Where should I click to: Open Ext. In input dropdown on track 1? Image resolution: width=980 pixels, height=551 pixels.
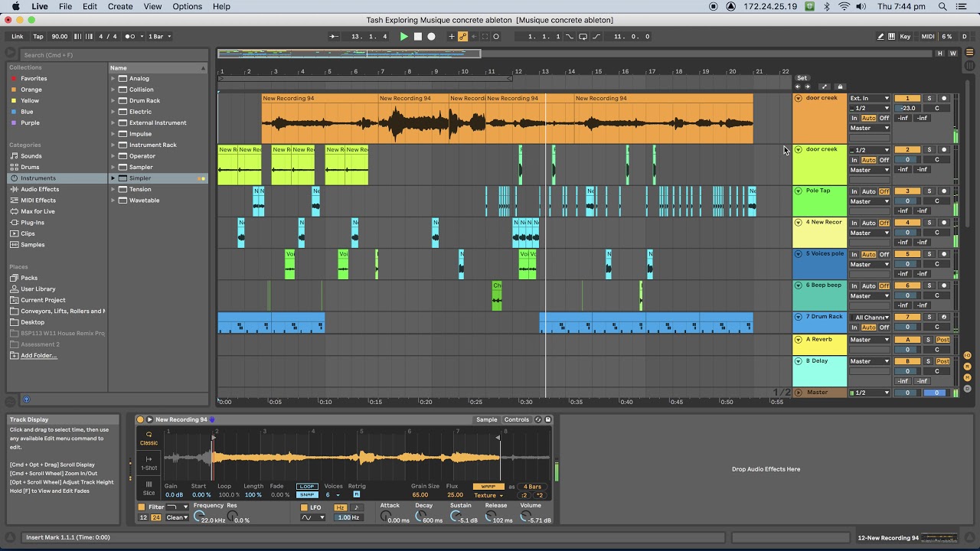869,98
